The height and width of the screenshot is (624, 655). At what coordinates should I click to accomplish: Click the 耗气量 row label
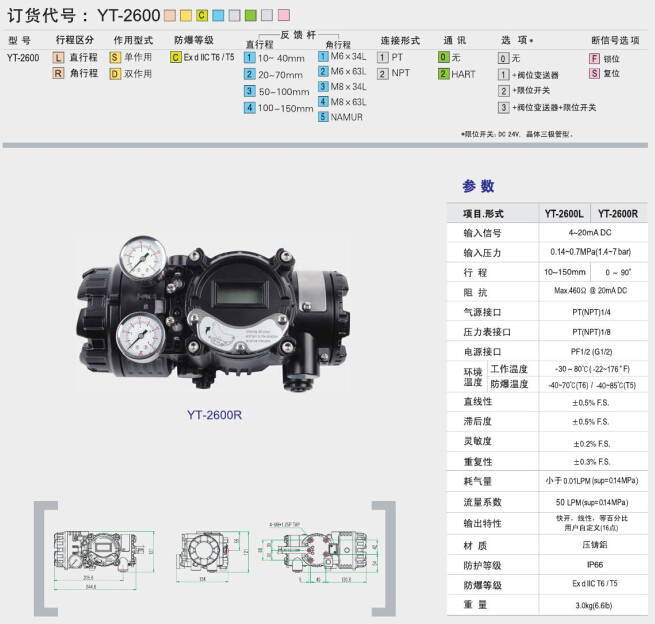click(477, 481)
